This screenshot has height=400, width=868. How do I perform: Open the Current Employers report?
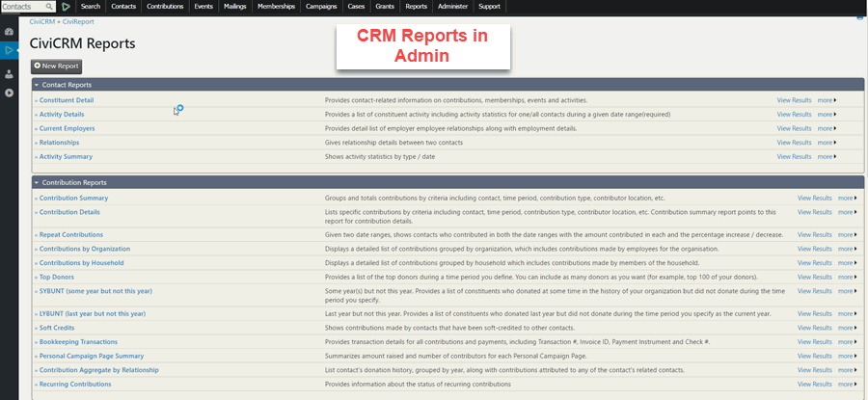(67, 128)
